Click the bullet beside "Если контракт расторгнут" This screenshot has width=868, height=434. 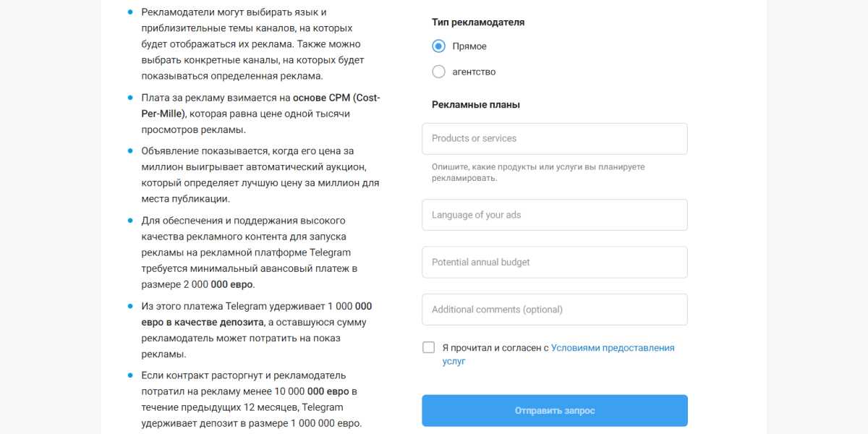coord(130,375)
